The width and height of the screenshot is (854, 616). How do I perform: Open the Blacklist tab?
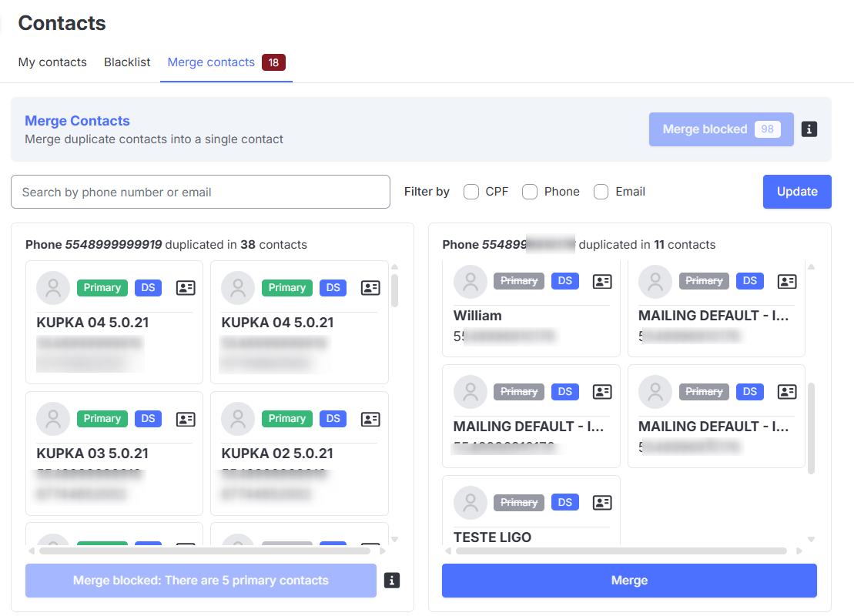127,62
